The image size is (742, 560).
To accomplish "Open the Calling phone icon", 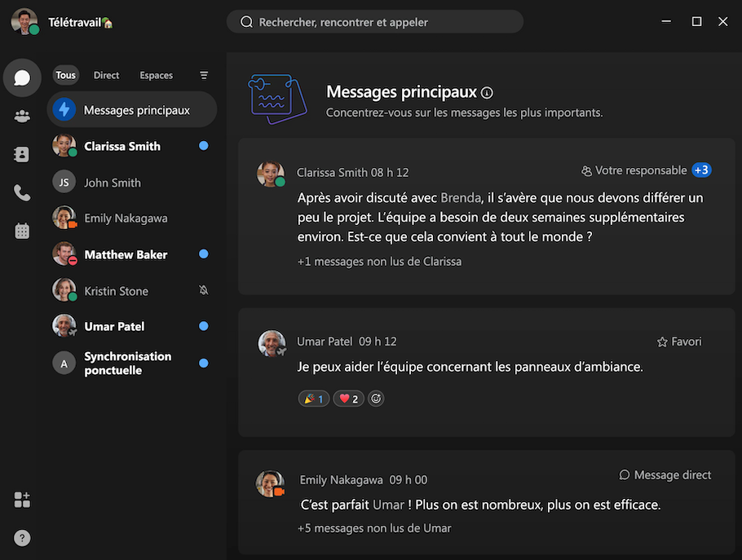I will pos(22,192).
